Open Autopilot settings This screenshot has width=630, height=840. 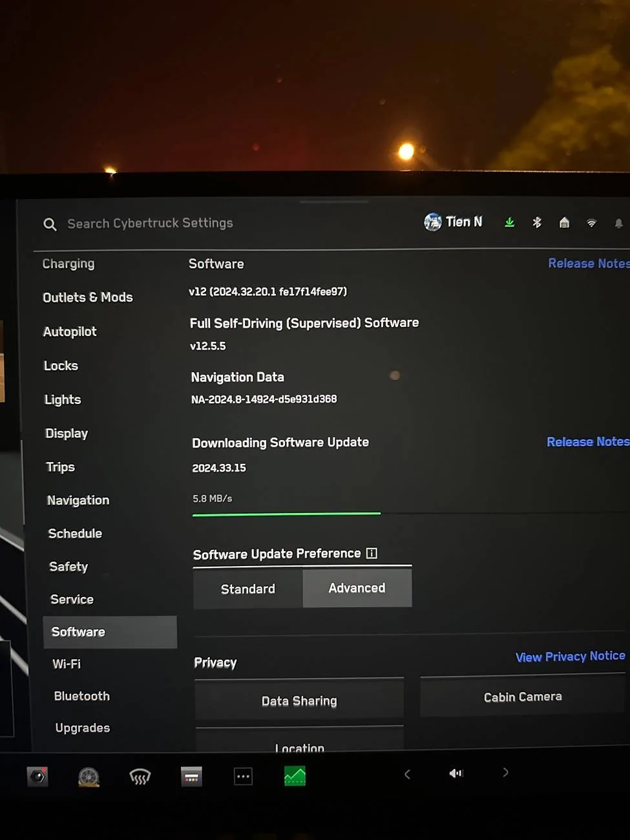(70, 331)
